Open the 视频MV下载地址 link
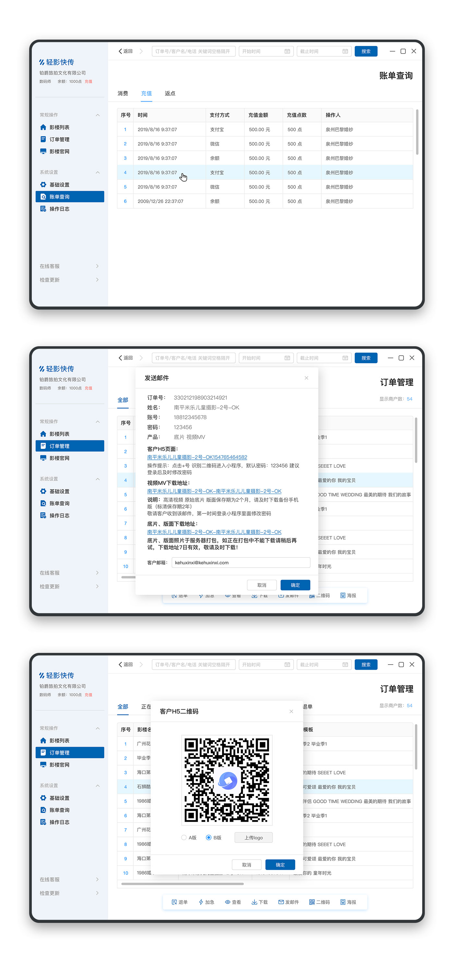Viewport: 454px width, 980px height. coord(214,491)
